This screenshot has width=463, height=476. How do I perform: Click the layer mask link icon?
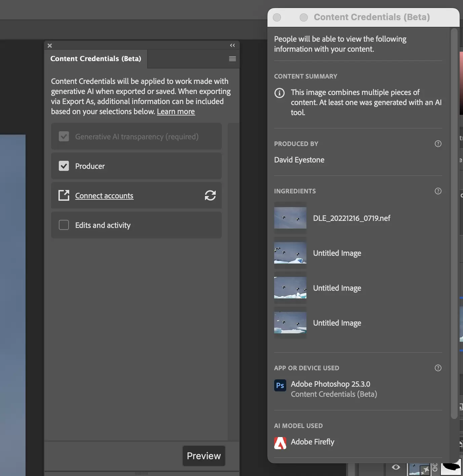(x=435, y=467)
